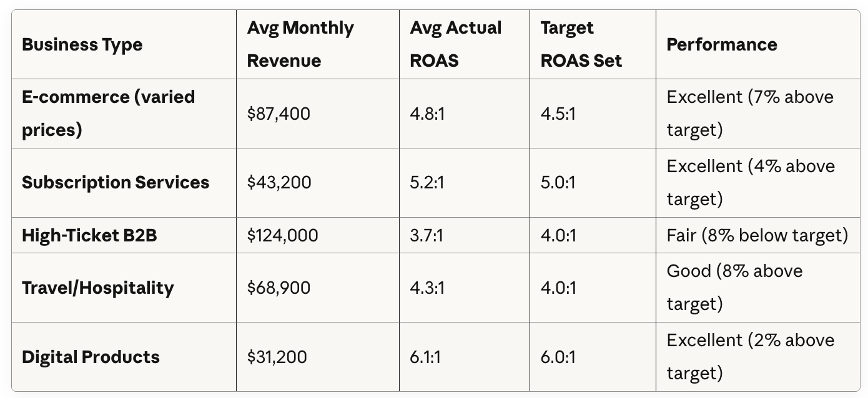This screenshot has width=868, height=398.
Task: Select the Excellent (2% above target) cell
Action: (751, 357)
